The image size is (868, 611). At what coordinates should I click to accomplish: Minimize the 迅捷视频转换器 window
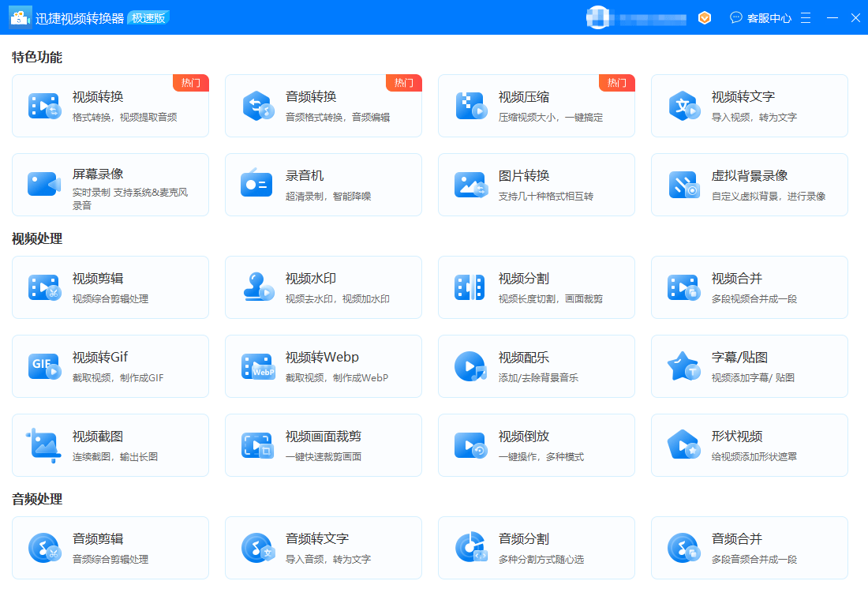pyautogui.click(x=832, y=17)
